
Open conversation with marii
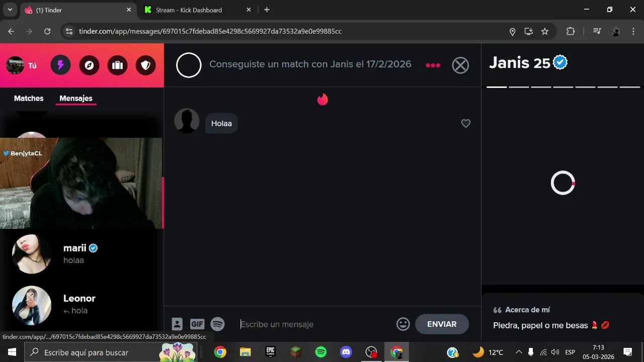pyautogui.click(x=82, y=254)
